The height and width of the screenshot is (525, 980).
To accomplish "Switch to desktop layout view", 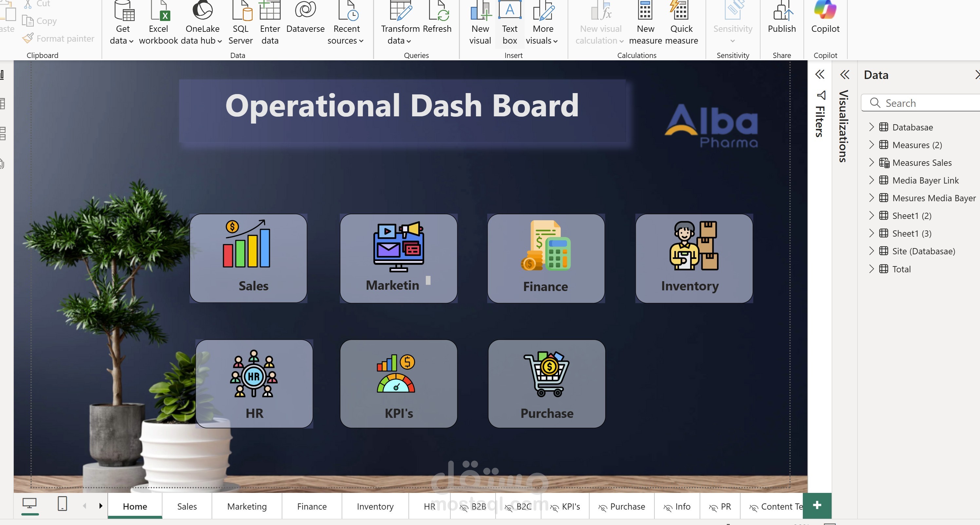I will click(x=29, y=504).
